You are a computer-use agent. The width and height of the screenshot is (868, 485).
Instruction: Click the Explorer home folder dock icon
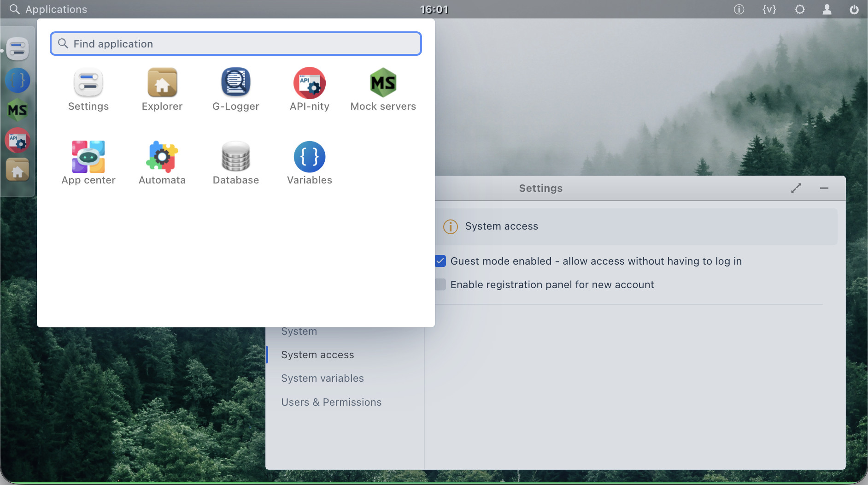[18, 170]
